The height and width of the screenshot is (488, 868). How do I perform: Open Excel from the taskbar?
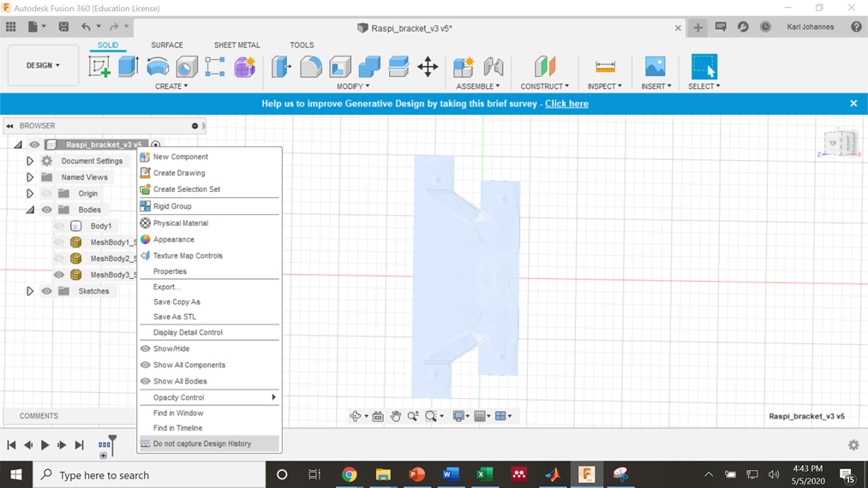coord(485,474)
